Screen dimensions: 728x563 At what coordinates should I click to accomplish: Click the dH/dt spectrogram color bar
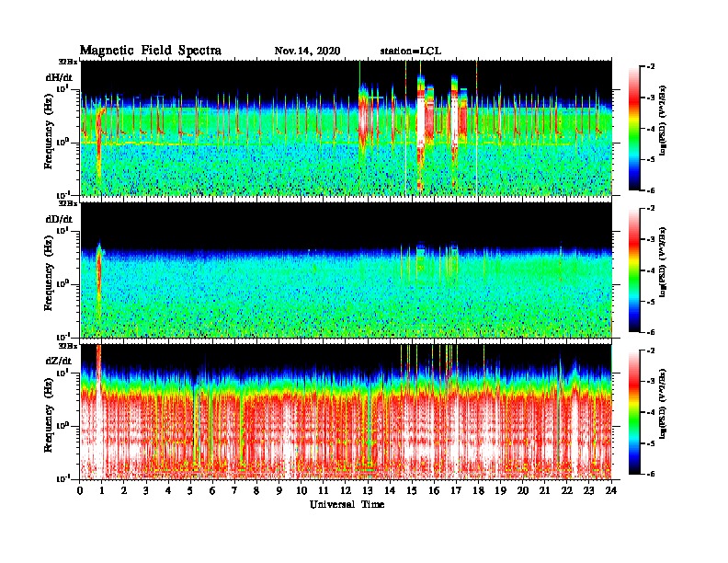(633, 129)
